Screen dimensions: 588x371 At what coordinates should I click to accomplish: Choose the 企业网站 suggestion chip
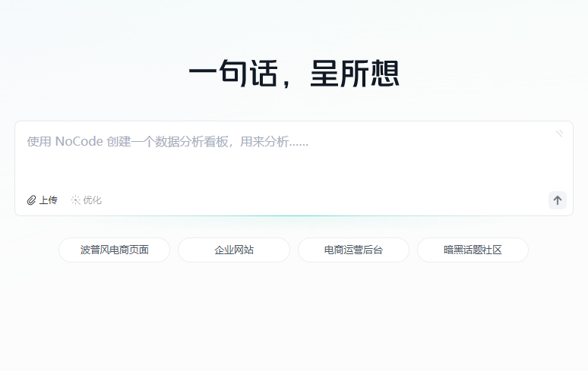click(x=234, y=250)
